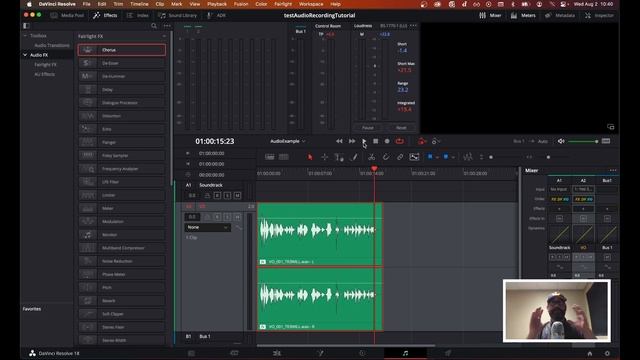Open the Timeline menu
The height and width of the screenshot is (360, 640).
coord(139,4)
